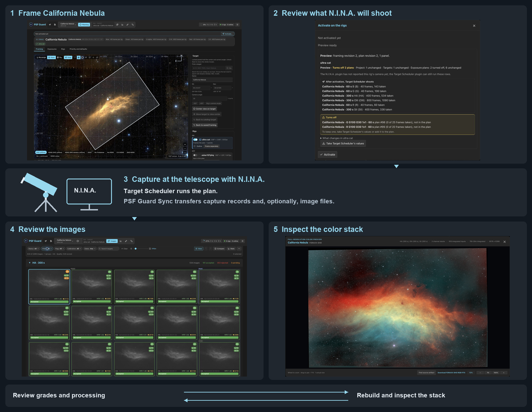Go back to Library

pos(40,39)
